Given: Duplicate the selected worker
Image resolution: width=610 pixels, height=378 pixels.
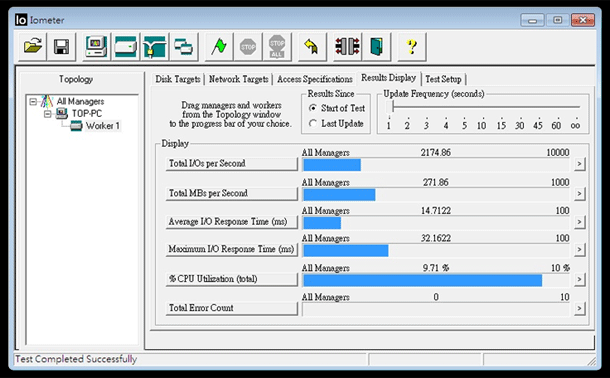Looking at the screenshot, I should coord(183,47).
